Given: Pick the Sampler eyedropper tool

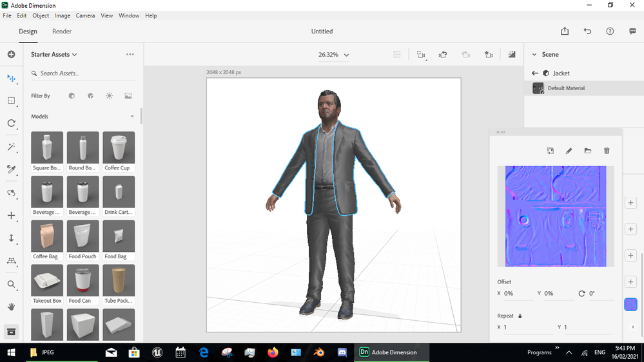Looking at the screenshot, I should point(11,169).
